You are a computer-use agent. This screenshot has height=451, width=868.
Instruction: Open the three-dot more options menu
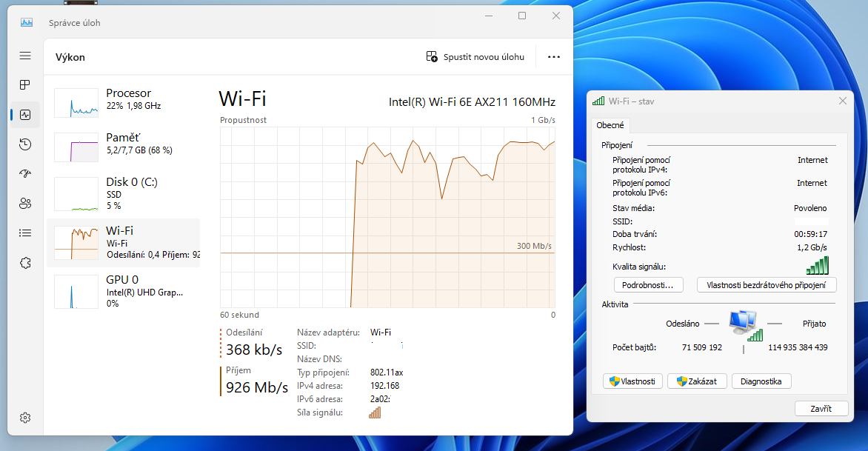coord(553,57)
